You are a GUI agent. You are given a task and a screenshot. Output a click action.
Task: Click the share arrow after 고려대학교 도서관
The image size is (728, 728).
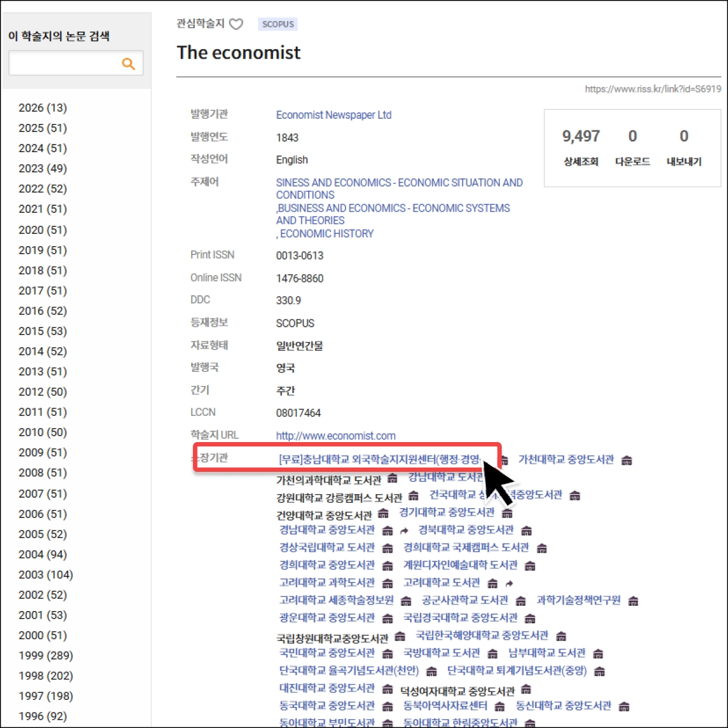tap(509, 584)
